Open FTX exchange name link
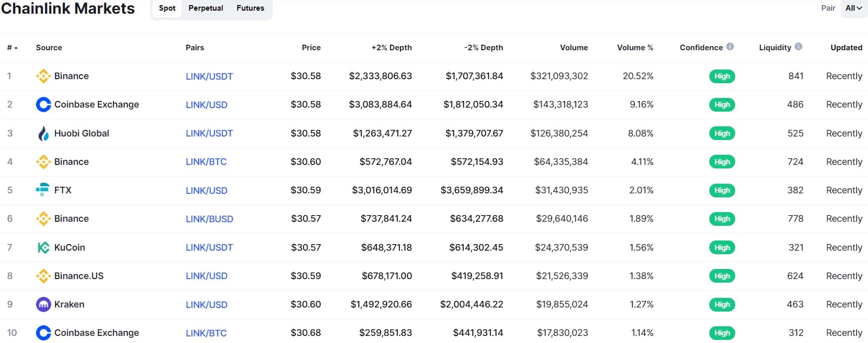Image resolution: width=868 pixels, height=343 pixels. coord(63,190)
